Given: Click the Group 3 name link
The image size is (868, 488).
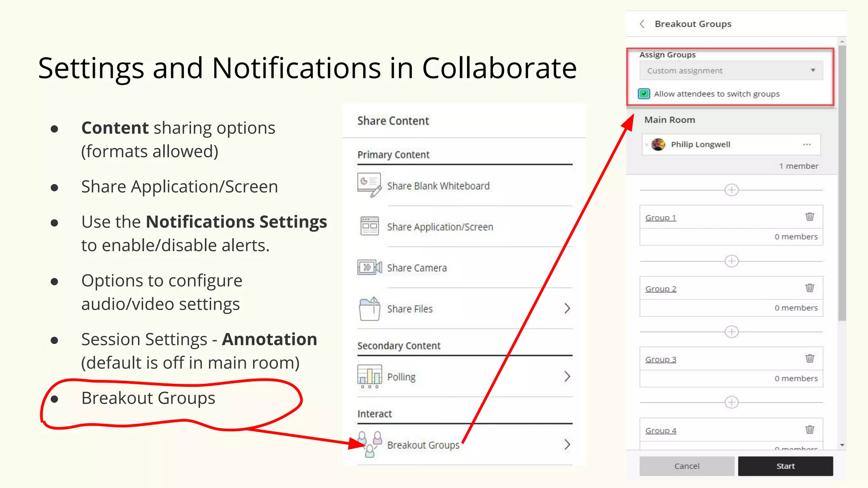Looking at the screenshot, I should click(x=660, y=360).
